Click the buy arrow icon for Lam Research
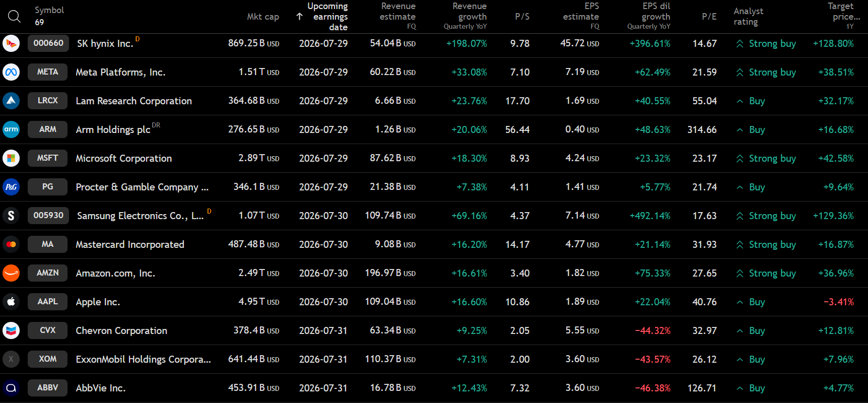The image size is (868, 403). tap(740, 101)
